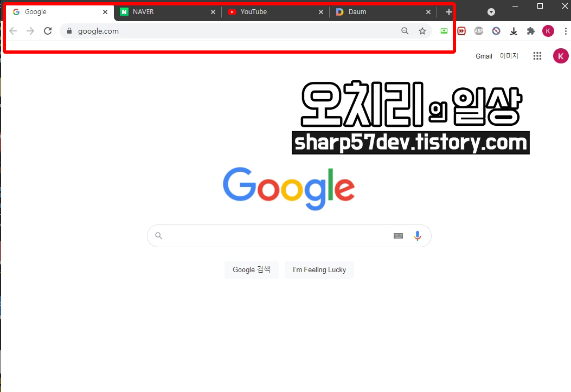
Task: Go back using the browser back arrow
Action: pyautogui.click(x=13, y=31)
